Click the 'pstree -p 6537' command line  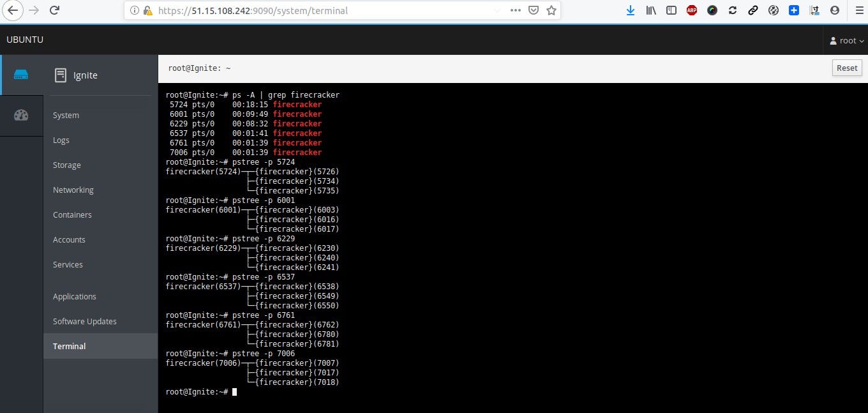click(264, 277)
